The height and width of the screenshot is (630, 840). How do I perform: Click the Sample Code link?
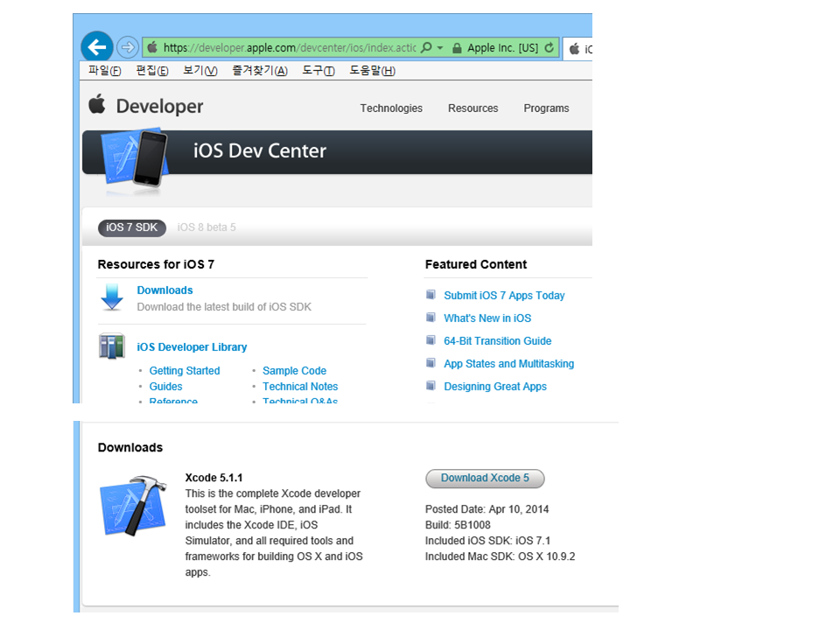[x=294, y=371]
